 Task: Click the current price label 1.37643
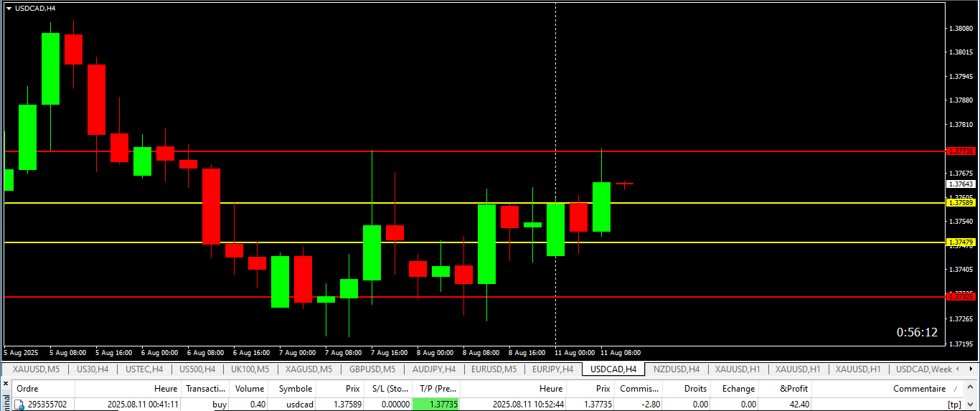coord(961,184)
